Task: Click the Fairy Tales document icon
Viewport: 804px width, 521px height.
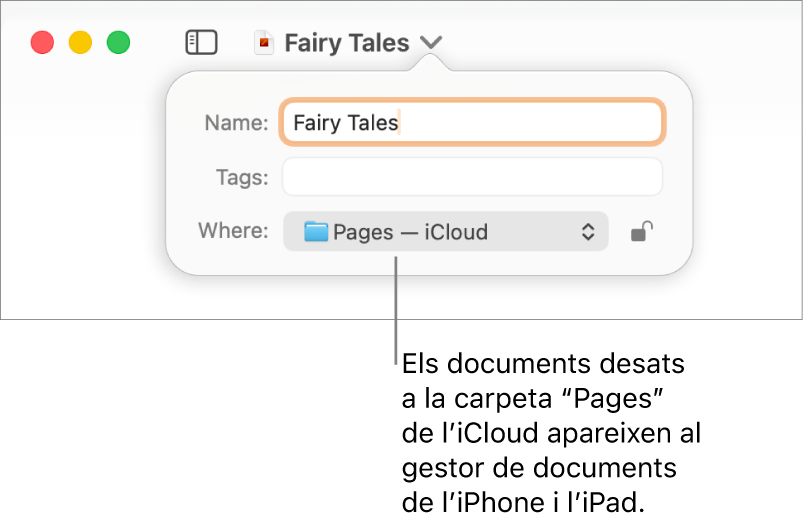Action: [264, 42]
